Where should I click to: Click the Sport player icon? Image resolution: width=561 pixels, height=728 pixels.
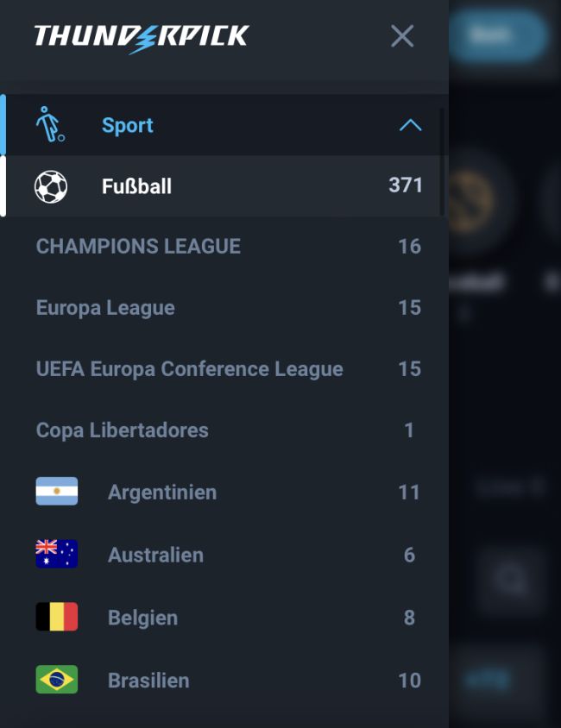[50, 125]
